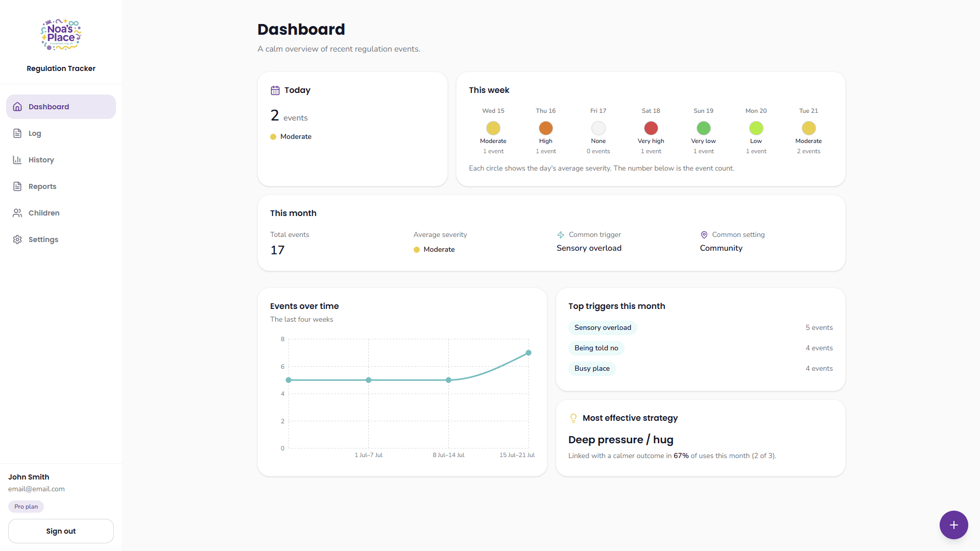Click the purple plus add event button
Image resolution: width=980 pixels, height=551 pixels.
953,525
